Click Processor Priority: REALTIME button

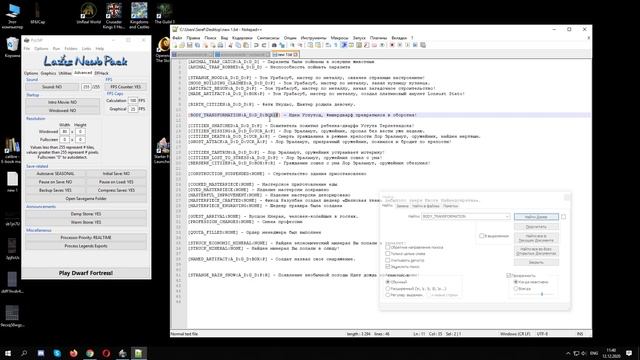coord(86,238)
